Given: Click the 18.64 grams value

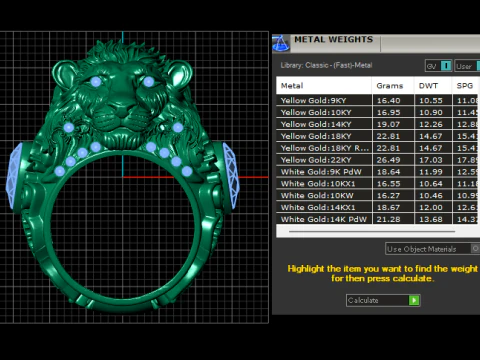Looking at the screenshot, I should (x=388, y=172).
